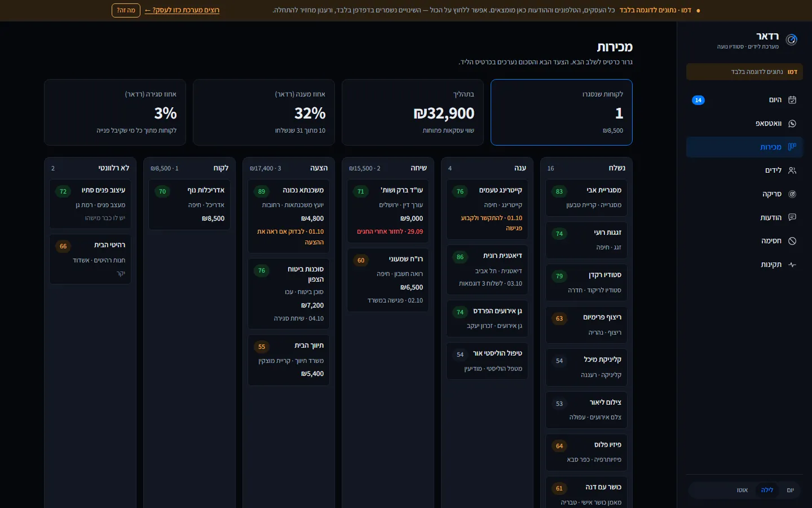This screenshot has height=508, width=812.
Task: Open the לידים people icon
Action: click(x=792, y=170)
